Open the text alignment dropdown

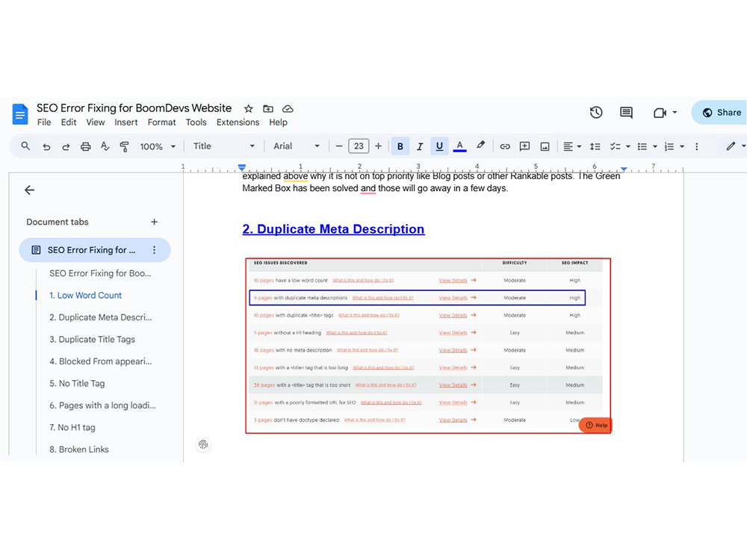tap(572, 146)
